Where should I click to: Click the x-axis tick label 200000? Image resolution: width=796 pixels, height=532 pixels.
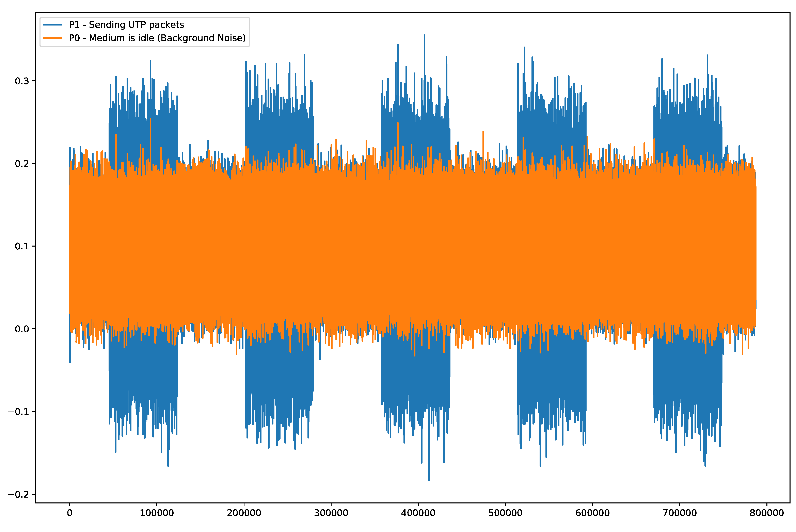point(244,513)
